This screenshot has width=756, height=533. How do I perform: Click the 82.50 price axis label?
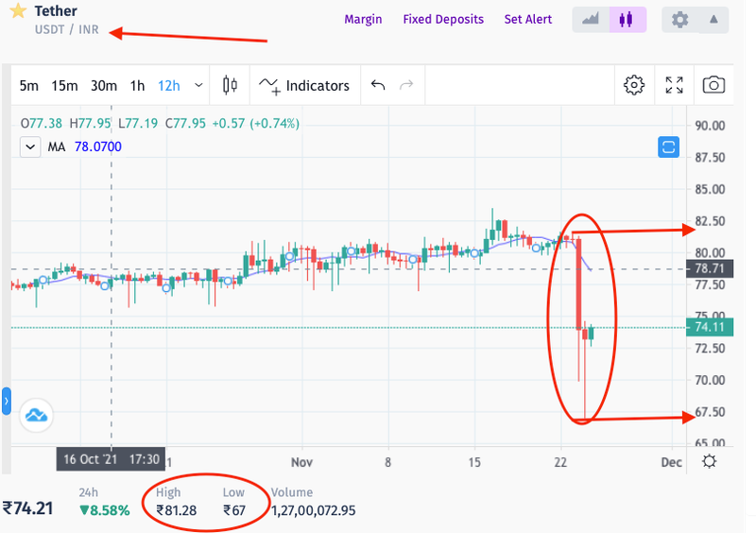(x=710, y=221)
